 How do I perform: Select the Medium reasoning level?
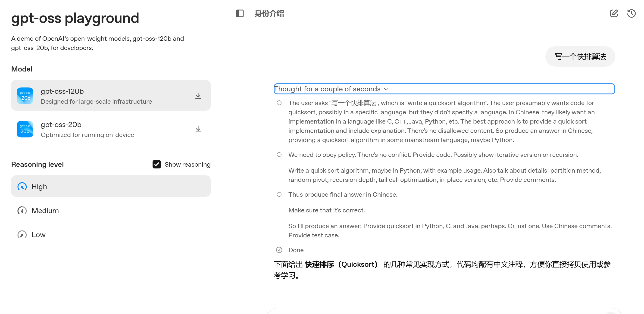pyautogui.click(x=111, y=211)
